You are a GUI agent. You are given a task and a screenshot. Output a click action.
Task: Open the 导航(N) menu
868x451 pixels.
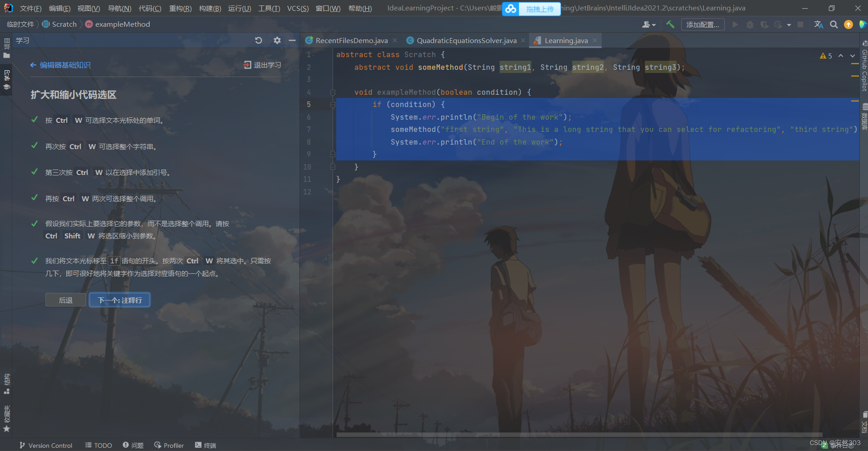coord(119,8)
